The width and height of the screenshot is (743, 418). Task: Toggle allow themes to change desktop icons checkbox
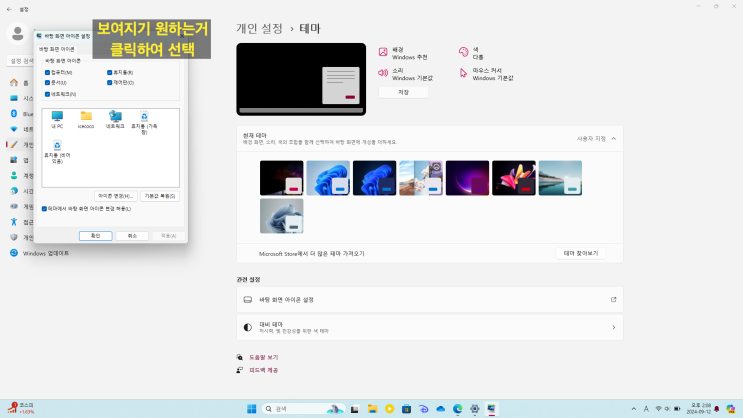pos(45,209)
